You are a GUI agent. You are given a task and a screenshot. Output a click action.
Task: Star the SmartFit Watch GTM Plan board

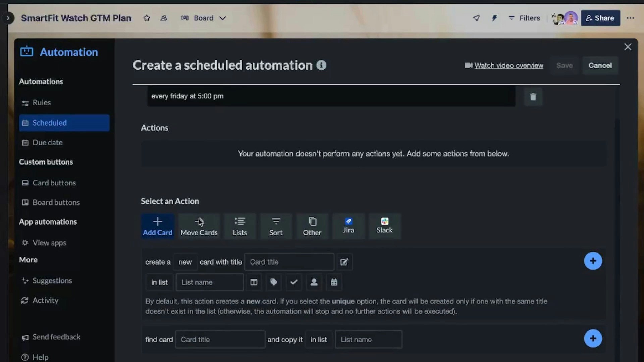(147, 18)
